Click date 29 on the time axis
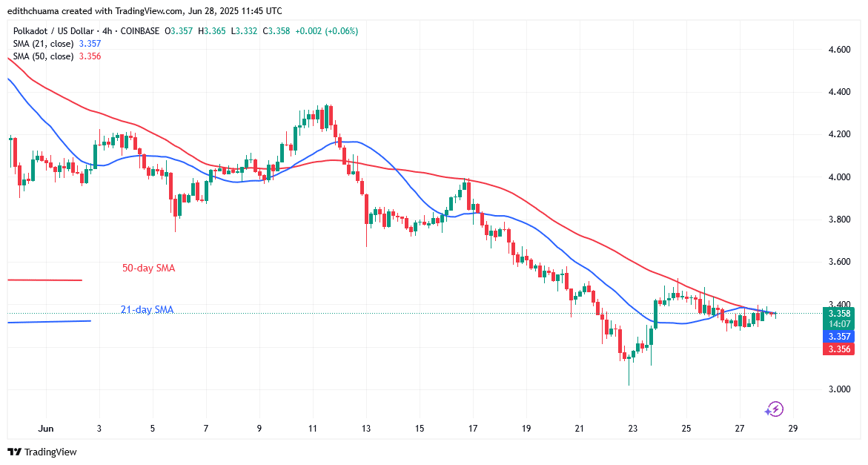 [x=792, y=429]
